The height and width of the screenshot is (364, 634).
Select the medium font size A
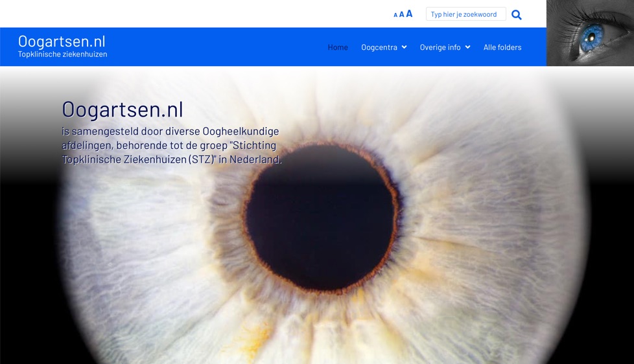point(401,14)
